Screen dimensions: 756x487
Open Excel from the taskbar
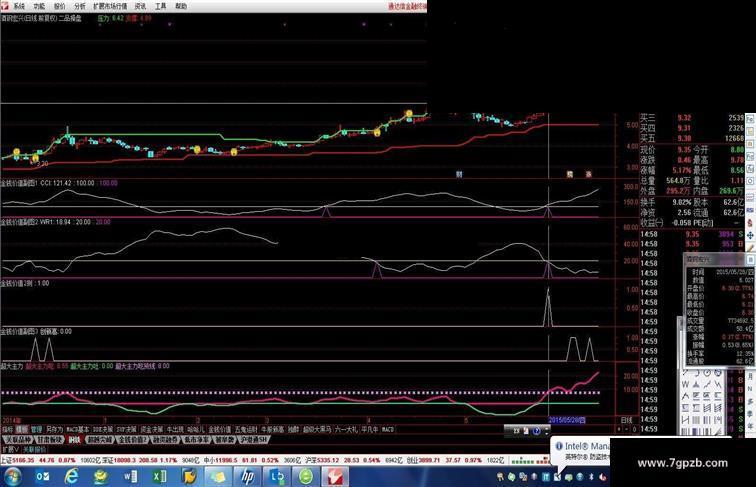point(160,477)
